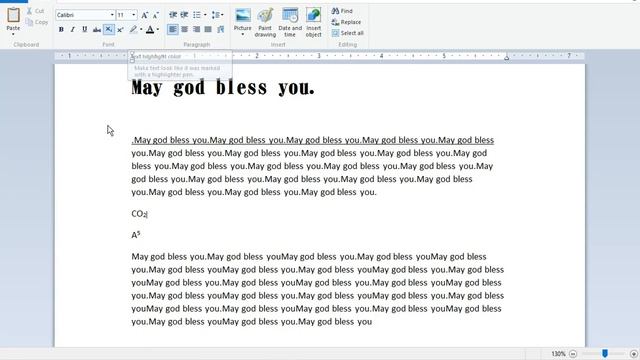Click the 130% zoom level label

coord(558,354)
